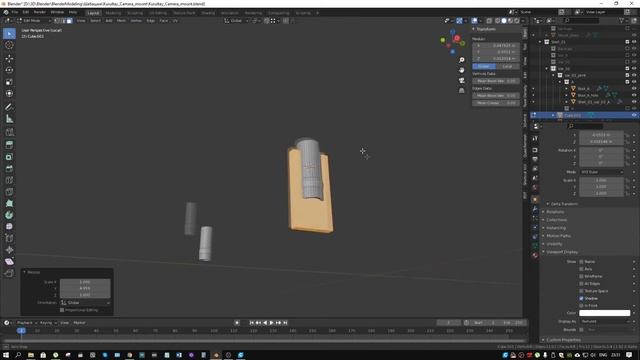Select the Smooth tool

pyautogui.click(x=9, y=227)
